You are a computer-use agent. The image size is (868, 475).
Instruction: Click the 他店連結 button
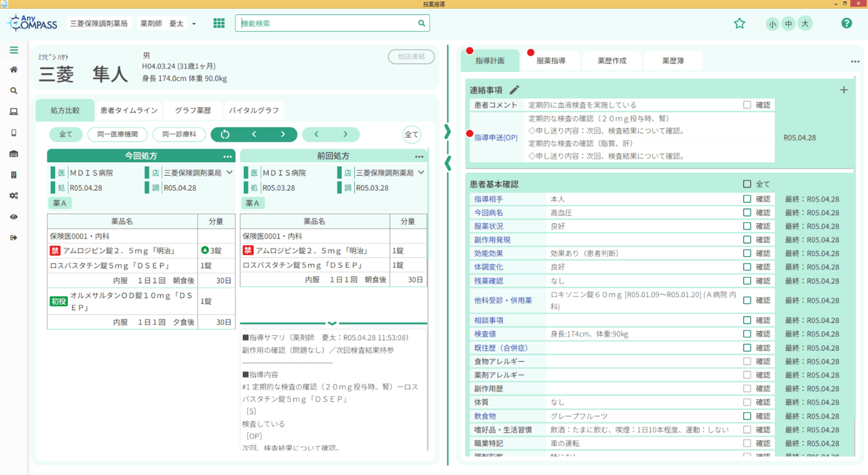(411, 56)
